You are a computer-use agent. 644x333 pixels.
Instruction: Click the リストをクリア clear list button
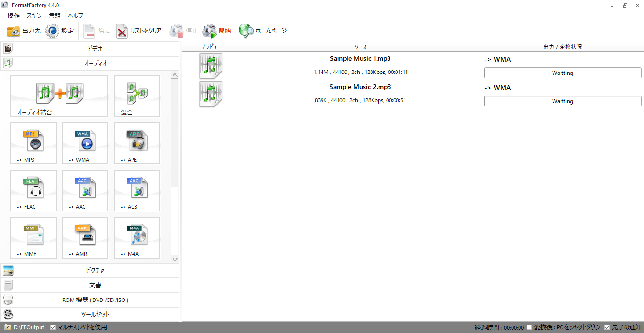(139, 31)
